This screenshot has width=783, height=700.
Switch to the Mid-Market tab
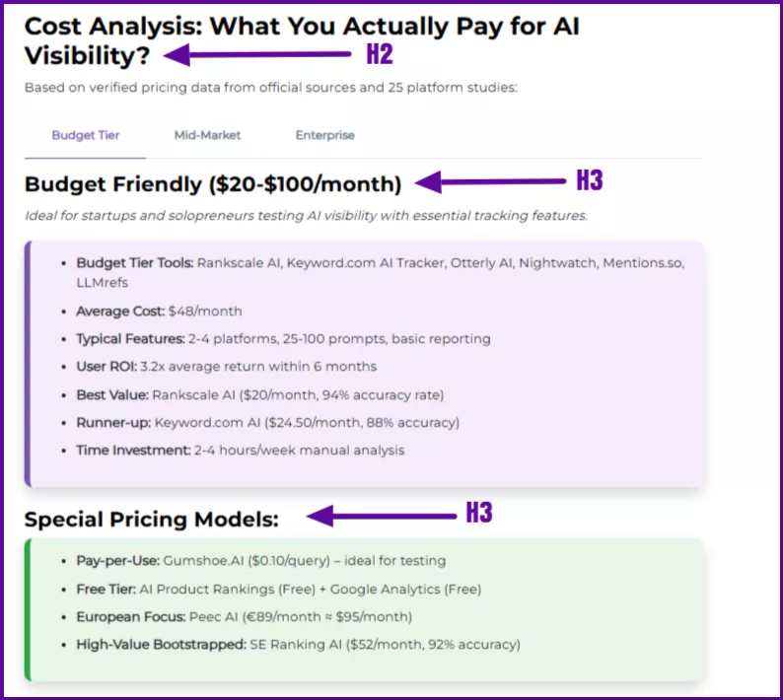click(207, 135)
